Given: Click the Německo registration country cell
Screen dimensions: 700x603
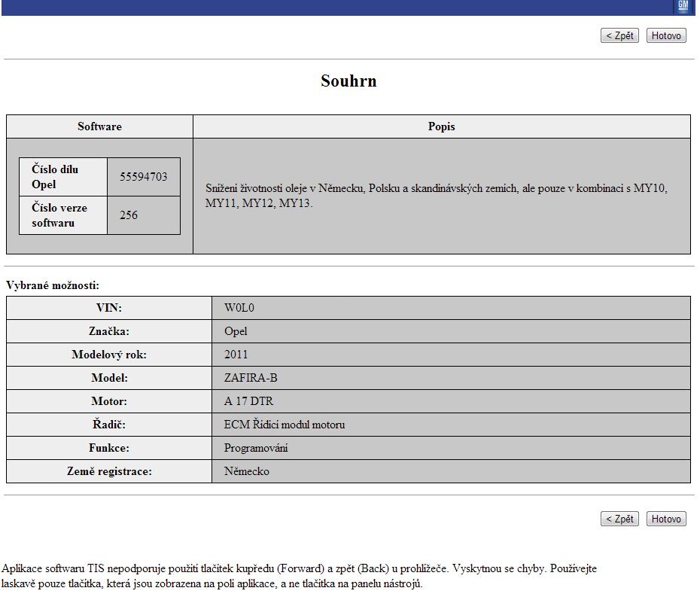Looking at the screenshot, I should tap(246, 471).
